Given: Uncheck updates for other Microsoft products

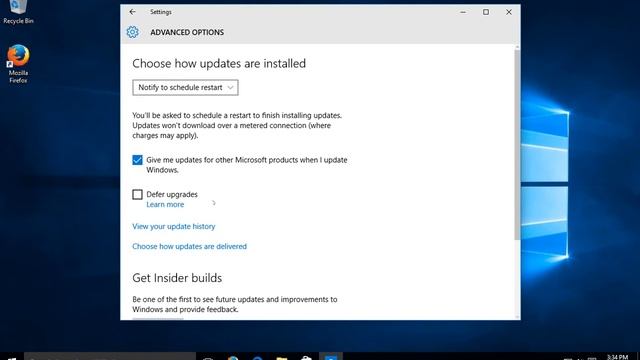Looking at the screenshot, I should [x=138, y=160].
